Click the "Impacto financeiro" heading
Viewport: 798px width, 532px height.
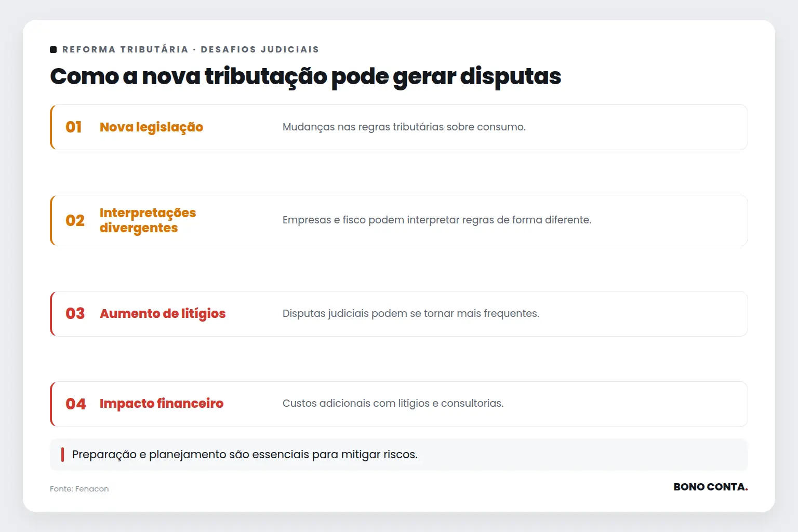[x=162, y=404]
